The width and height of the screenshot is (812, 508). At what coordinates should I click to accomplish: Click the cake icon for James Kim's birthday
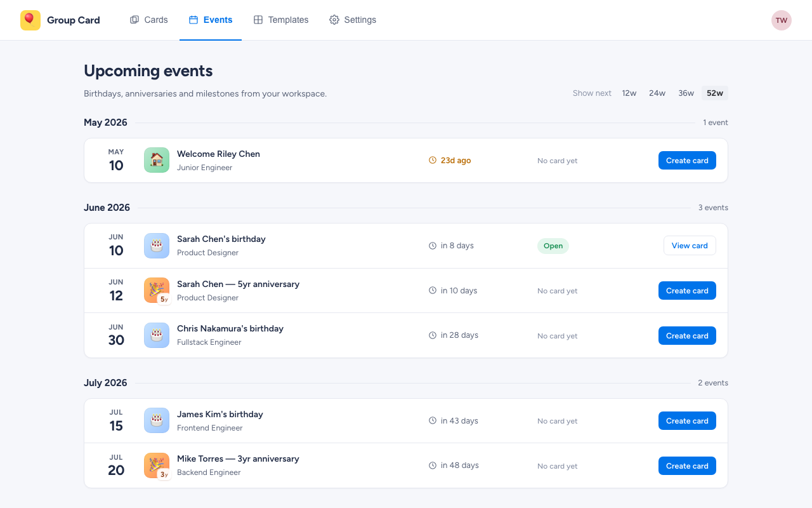tap(157, 420)
